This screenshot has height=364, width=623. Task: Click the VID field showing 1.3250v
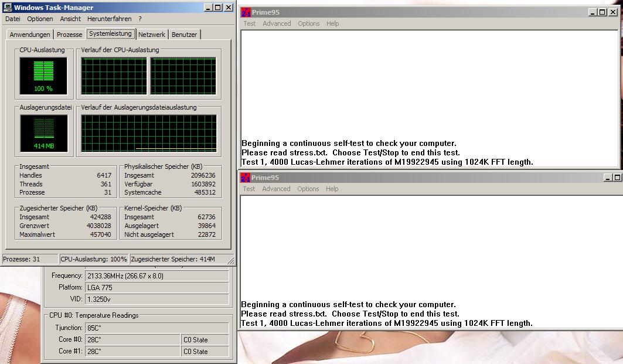(x=157, y=299)
